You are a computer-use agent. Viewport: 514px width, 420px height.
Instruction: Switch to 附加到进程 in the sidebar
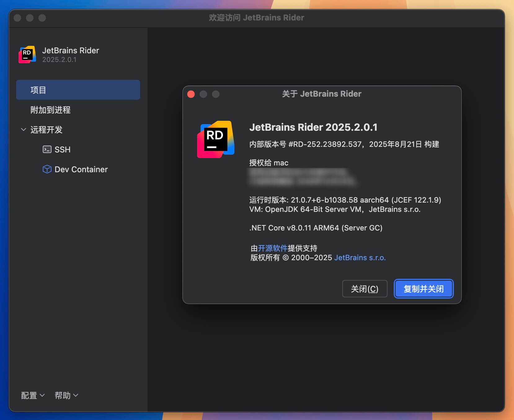(x=51, y=110)
